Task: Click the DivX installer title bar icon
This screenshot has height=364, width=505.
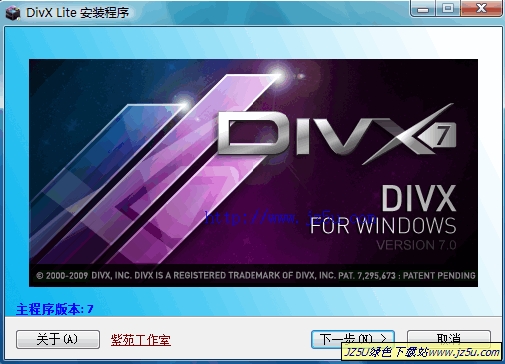Action: pos(13,13)
